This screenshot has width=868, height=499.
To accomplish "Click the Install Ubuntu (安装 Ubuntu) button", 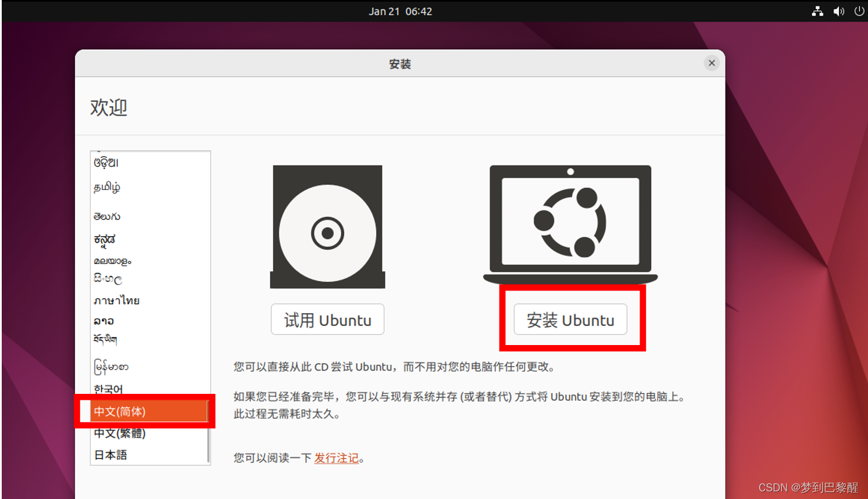I will [x=570, y=319].
